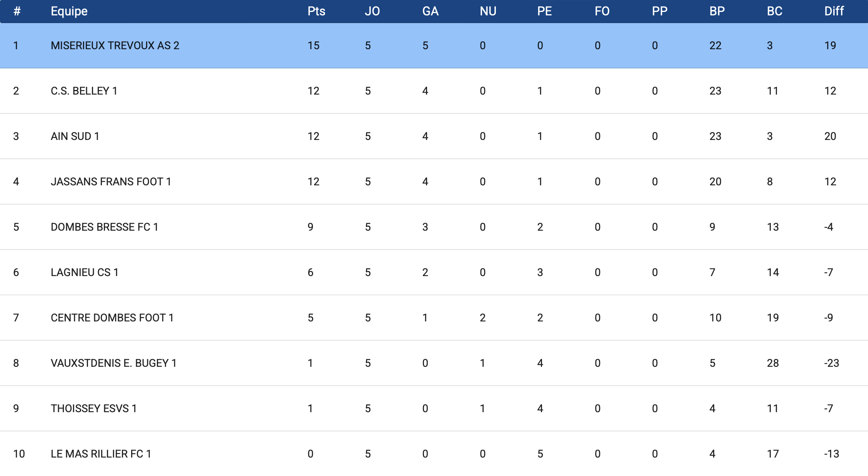Click the BC column header

coord(775,11)
